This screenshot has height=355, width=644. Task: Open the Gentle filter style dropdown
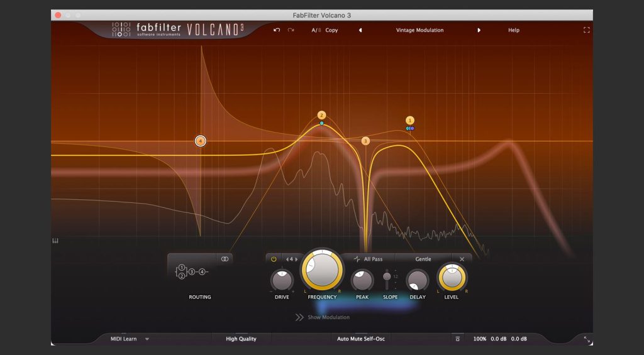point(423,259)
